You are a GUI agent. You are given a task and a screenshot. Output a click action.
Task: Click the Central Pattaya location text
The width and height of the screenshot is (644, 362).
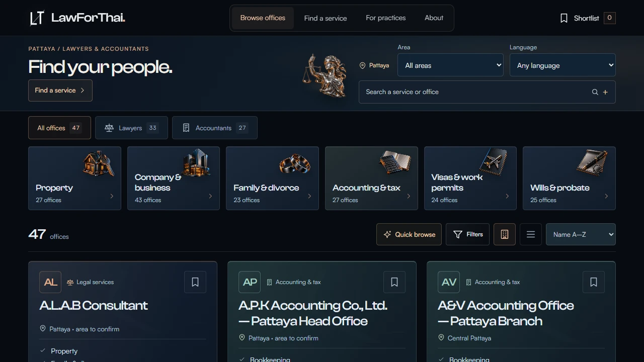[x=469, y=338]
